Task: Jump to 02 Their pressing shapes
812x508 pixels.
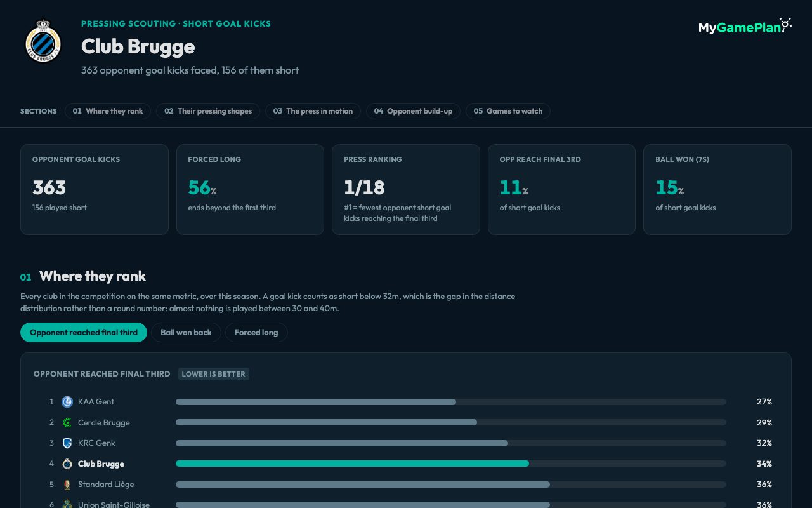Action: point(208,111)
